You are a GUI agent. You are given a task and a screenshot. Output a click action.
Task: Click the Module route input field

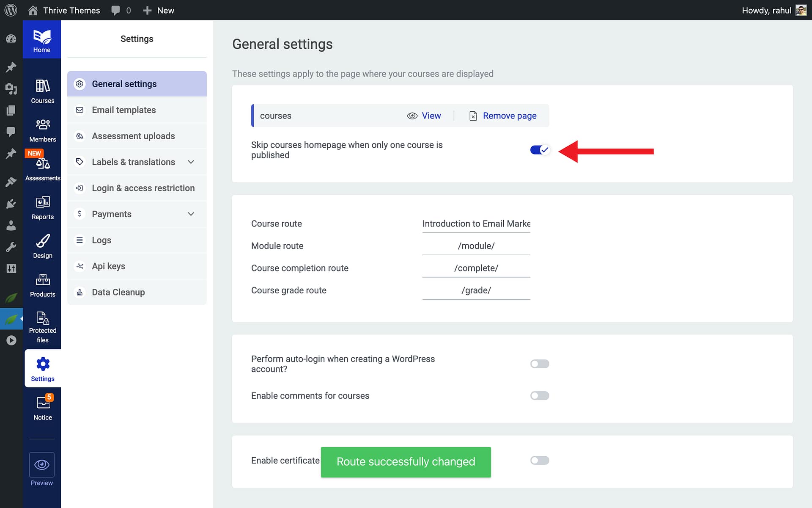(x=476, y=246)
